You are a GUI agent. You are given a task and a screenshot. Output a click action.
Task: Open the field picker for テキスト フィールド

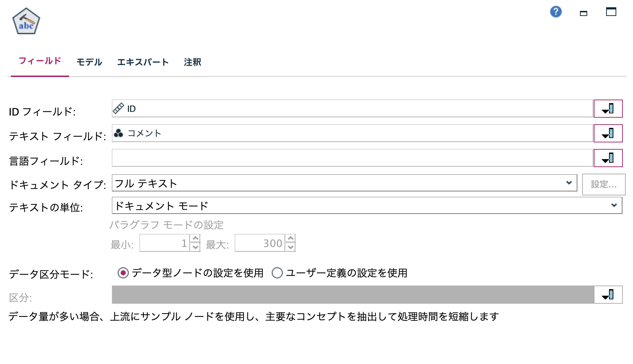pyautogui.click(x=608, y=133)
